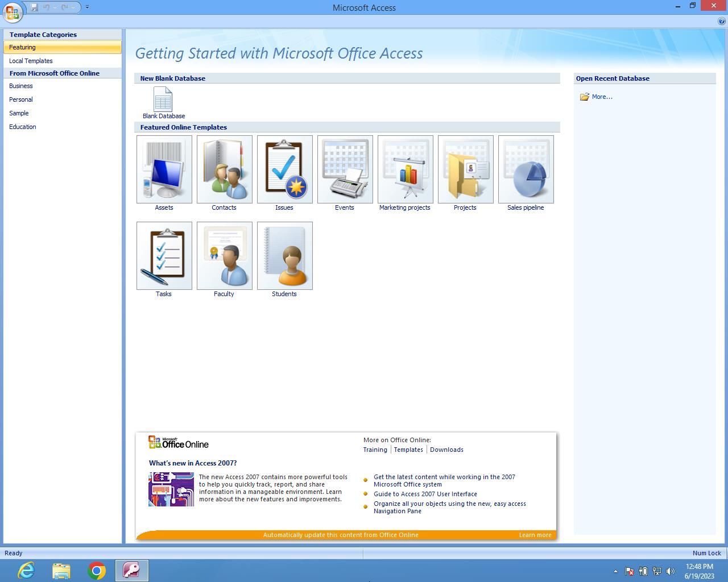
Task: Open the Business templates category
Action: 21,86
